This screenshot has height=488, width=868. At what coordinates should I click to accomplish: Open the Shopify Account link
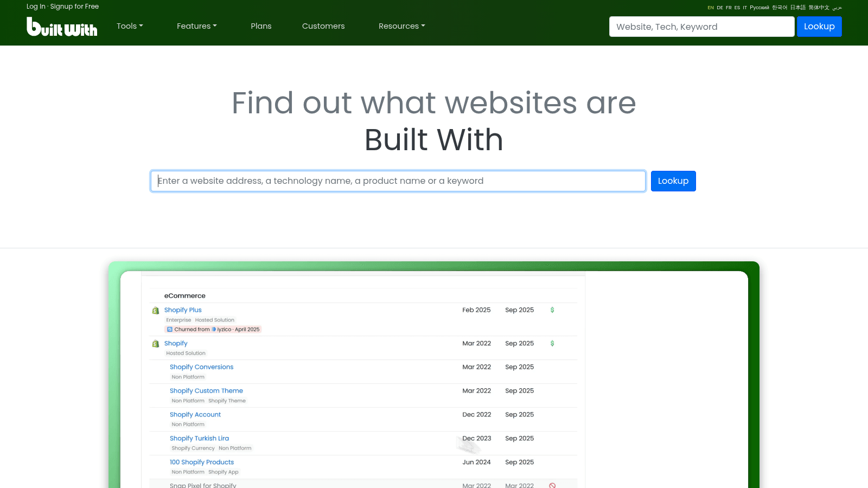point(195,415)
